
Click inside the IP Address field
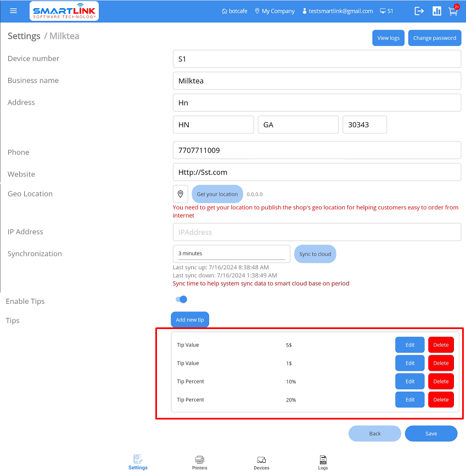click(x=317, y=232)
